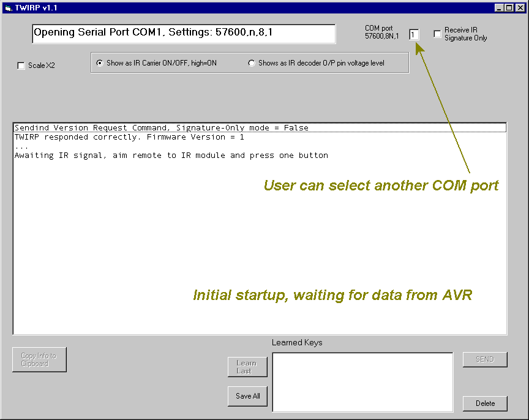This screenshot has width=529, height=420.
Task: Enable Receive IR Signature Only checkbox
Action: click(x=437, y=34)
